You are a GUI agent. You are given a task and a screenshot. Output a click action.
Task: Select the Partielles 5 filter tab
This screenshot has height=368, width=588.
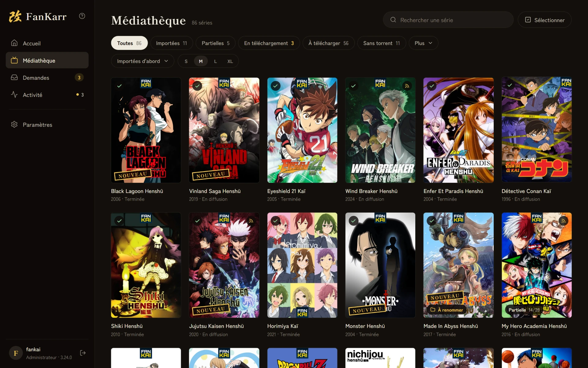pos(216,43)
